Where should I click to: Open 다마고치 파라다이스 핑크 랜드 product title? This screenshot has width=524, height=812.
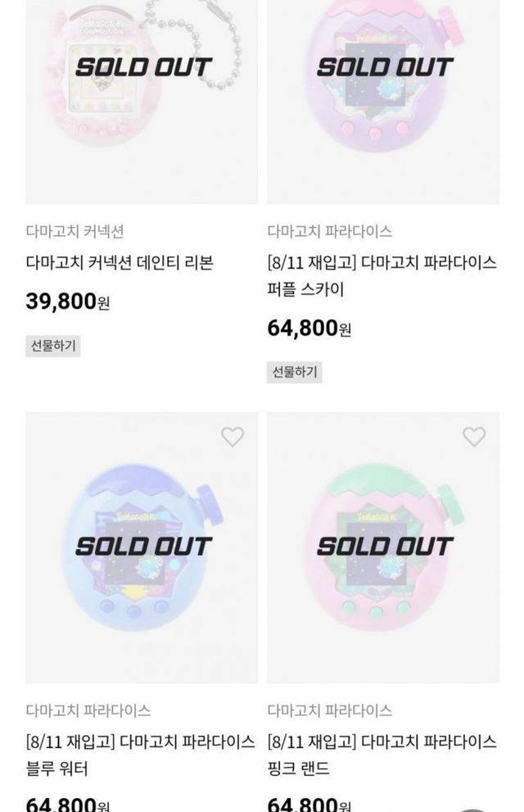[x=382, y=755]
